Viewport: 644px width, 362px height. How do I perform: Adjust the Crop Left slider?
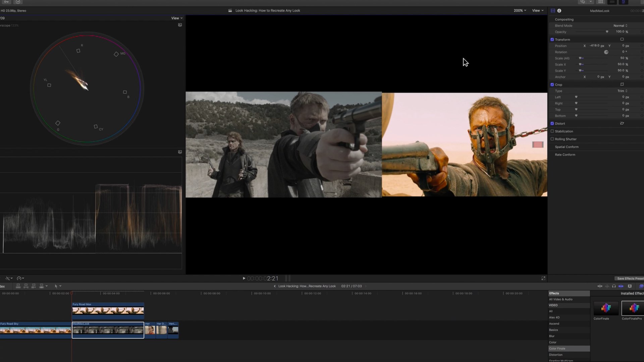coord(576,97)
